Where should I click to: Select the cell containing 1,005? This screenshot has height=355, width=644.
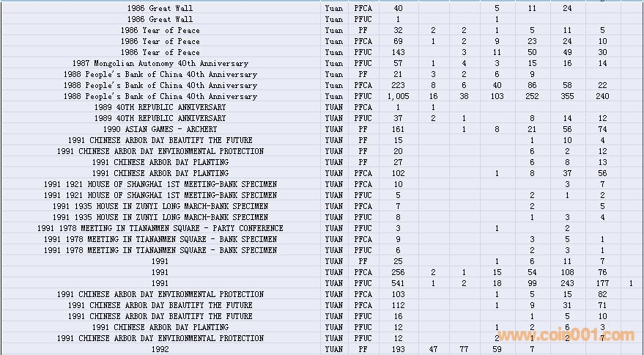tap(398, 96)
